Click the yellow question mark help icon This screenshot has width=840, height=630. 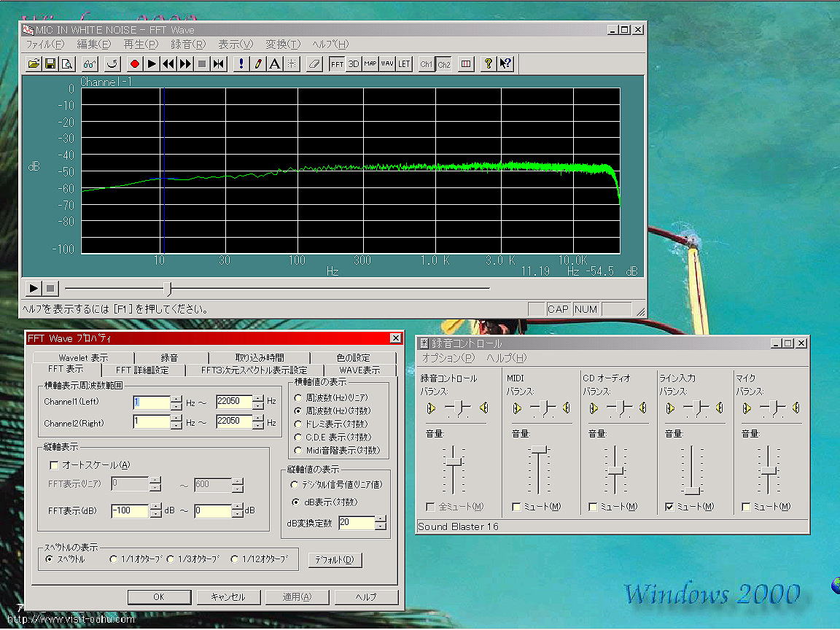click(488, 64)
